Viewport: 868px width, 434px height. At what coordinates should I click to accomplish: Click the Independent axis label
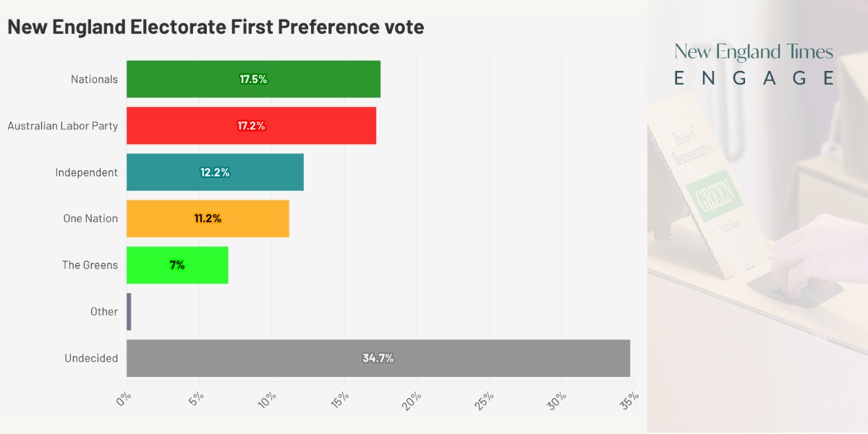click(86, 172)
